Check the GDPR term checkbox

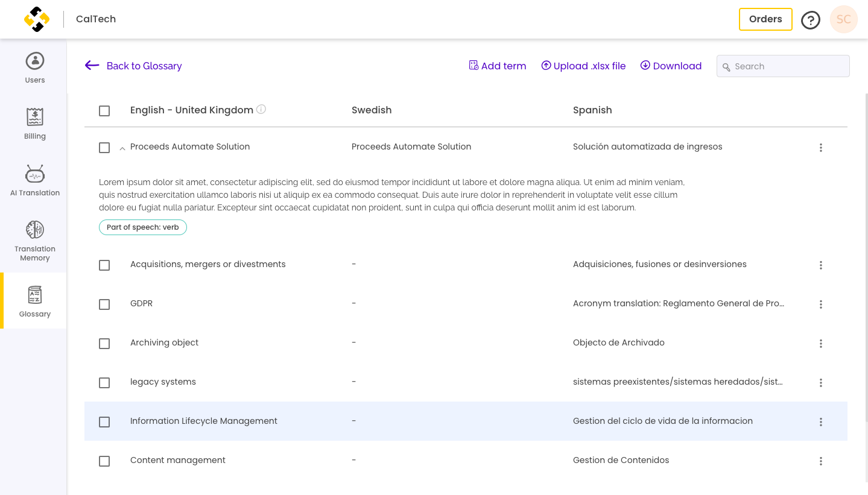point(104,304)
